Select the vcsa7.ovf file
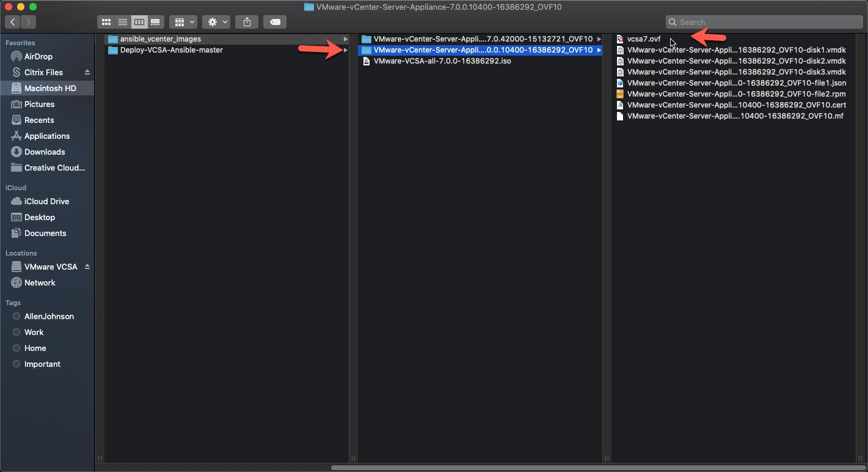868x472 pixels. (x=644, y=38)
